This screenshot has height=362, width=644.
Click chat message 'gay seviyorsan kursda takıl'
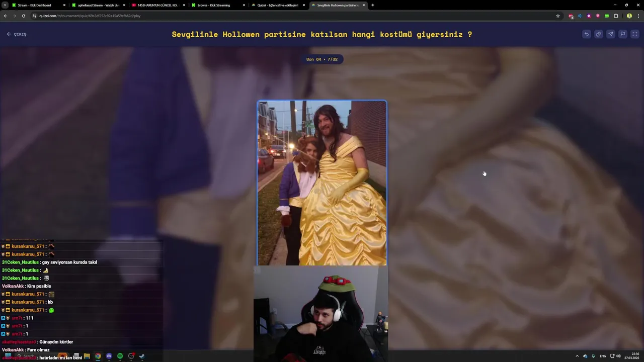point(69,262)
